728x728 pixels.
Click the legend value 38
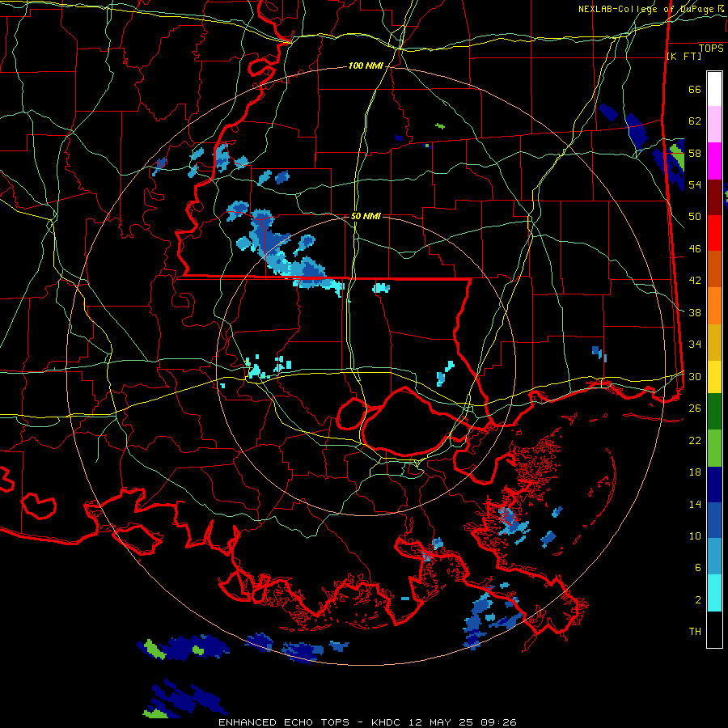tap(695, 312)
